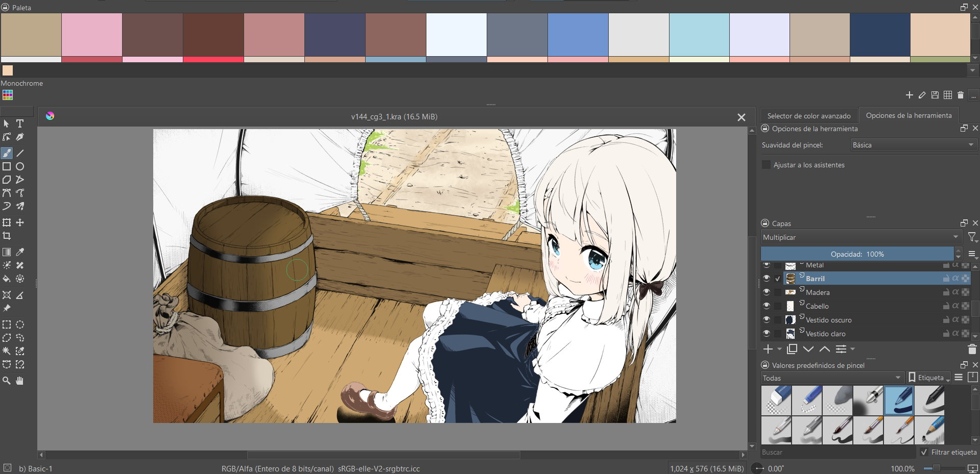The height and width of the screenshot is (474, 980).
Task: Hide the Vestido oscuro layer
Action: click(767, 319)
